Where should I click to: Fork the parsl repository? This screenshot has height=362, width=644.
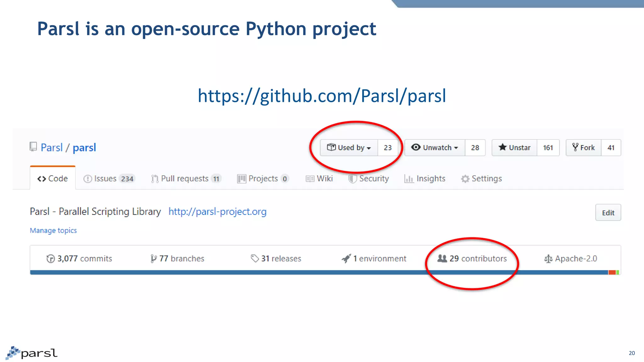pyautogui.click(x=584, y=148)
